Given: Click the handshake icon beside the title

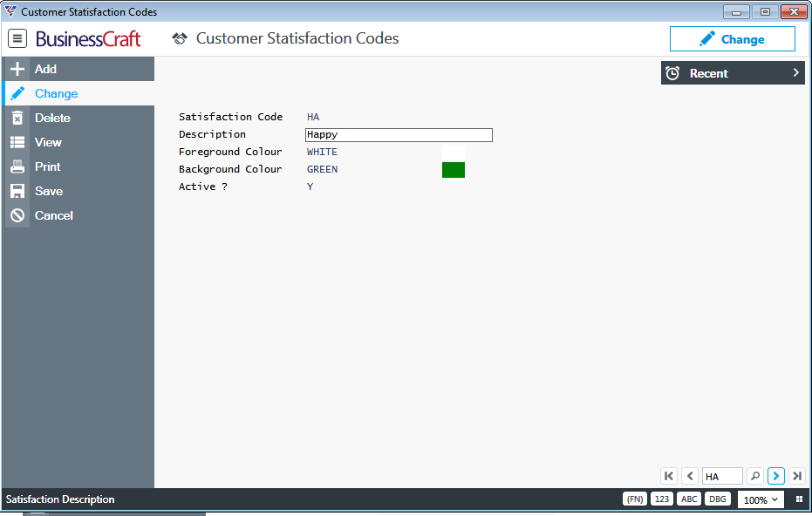Looking at the screenshot, I should (x=180, y=39).
